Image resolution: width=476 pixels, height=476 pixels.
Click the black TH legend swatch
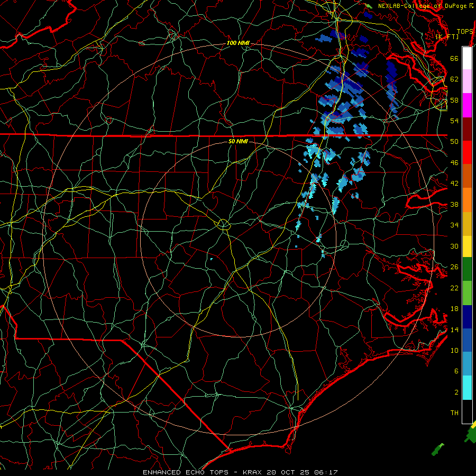(467, 411)
